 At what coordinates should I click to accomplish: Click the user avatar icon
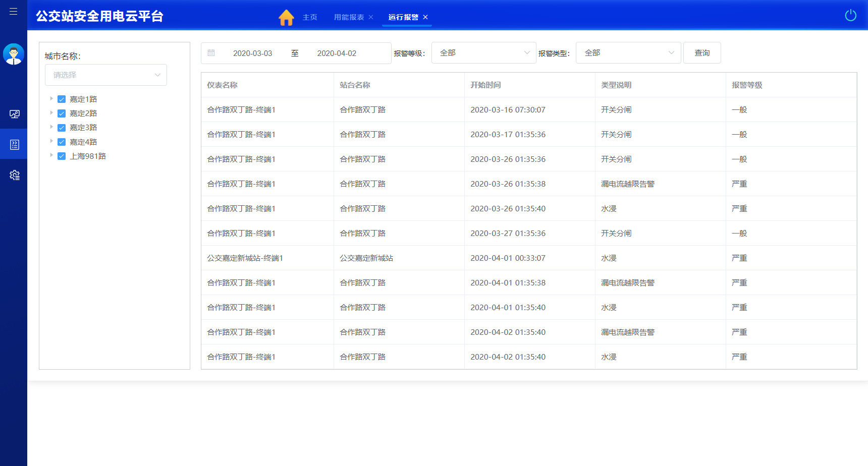pyautogui.click(x=14, y=54)
